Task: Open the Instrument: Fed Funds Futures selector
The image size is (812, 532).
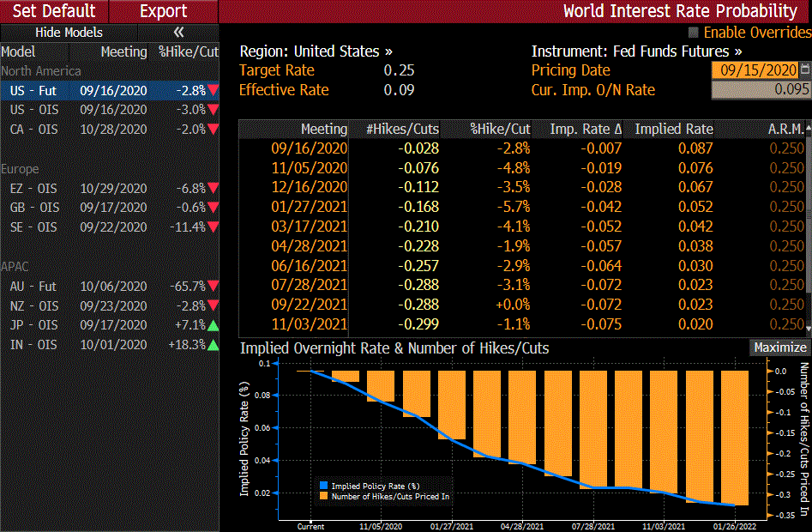Action: pyautogui.click(x=636, y=51)
